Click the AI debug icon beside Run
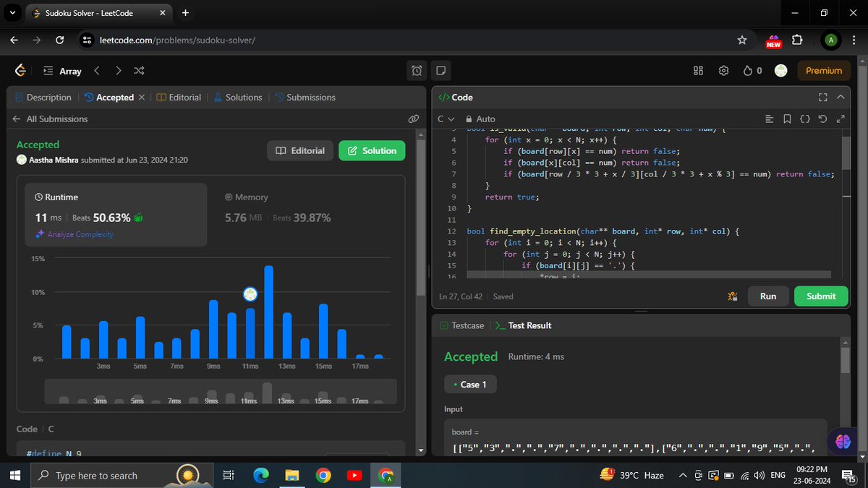Image resolution: width=868 pixels, height=488 pixels. coord(733,296)
